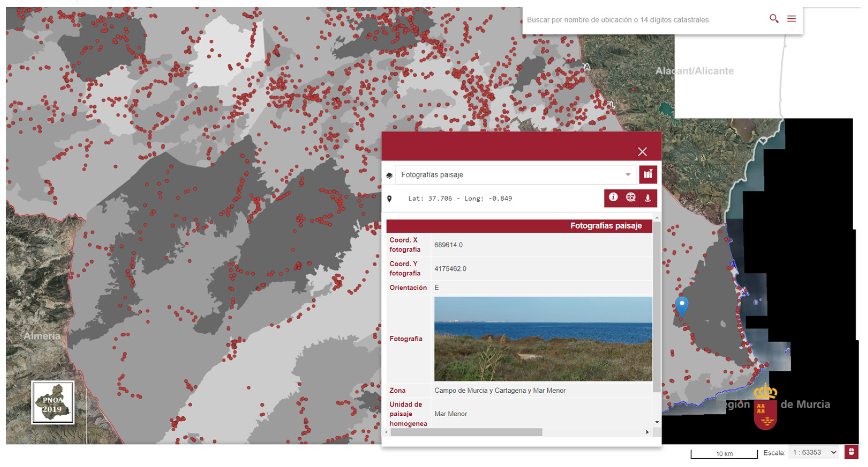Switch basemap via PNOA 2019 thumbnail
868x467 pixels.
[53, 403]
